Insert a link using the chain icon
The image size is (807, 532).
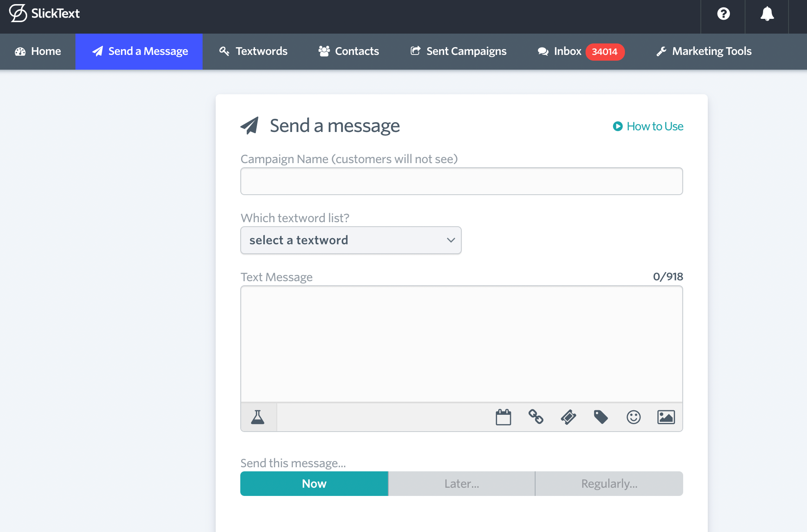coord(536,417)
